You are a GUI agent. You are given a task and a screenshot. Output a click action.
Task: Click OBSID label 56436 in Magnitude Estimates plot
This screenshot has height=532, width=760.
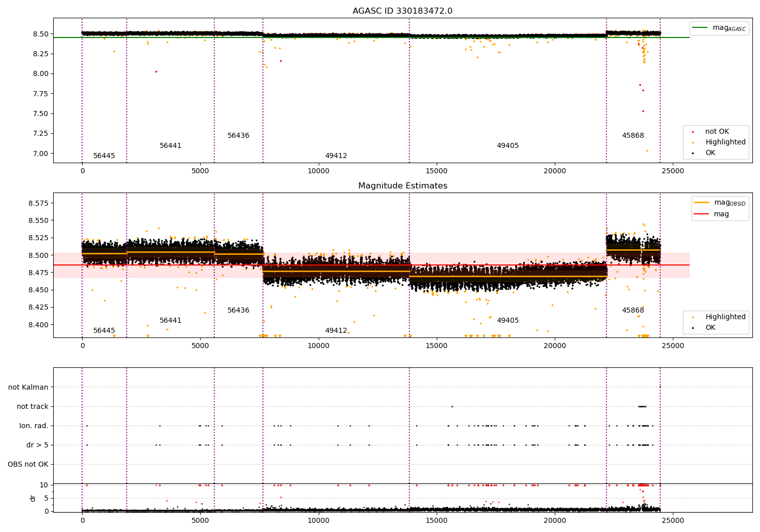pos(238,311)
